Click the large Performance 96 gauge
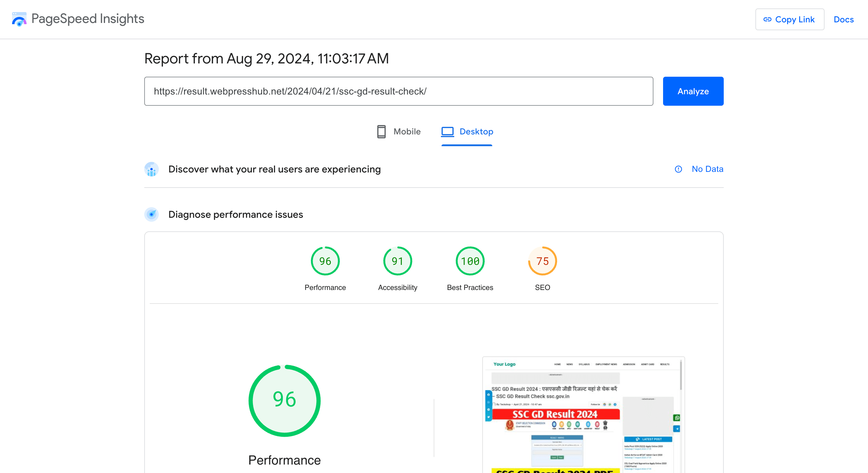The image size is (868, 473). pyautogui.click(x=284, y=401)
